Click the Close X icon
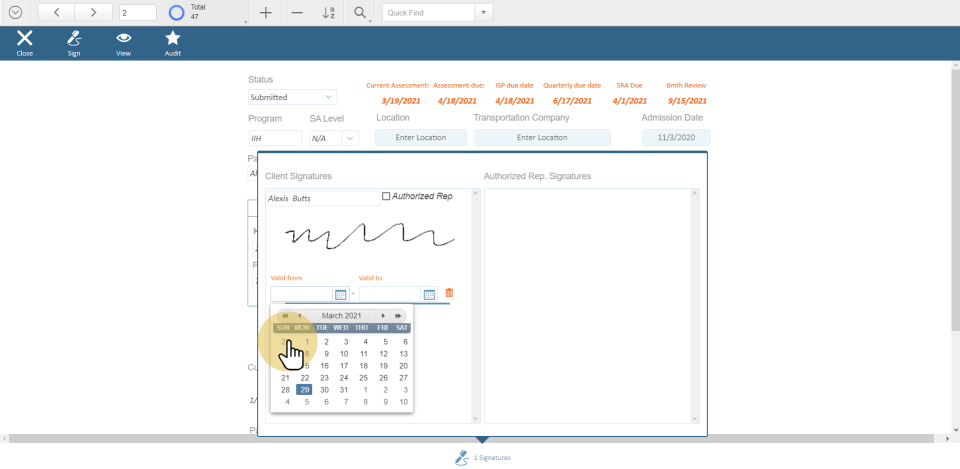 pyautogui.click(x=24, y=39)
